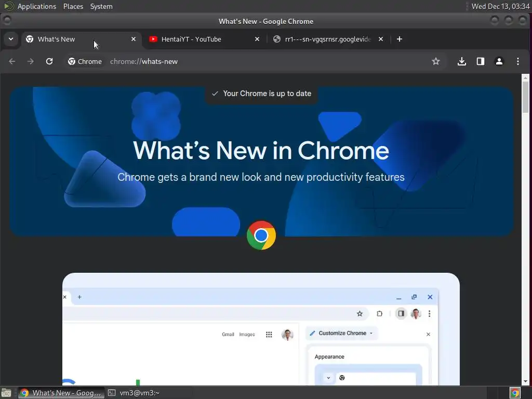Viewport: 532px width, 399px height.
Task: Click the restore icon in the preview window
Action: 414,297
